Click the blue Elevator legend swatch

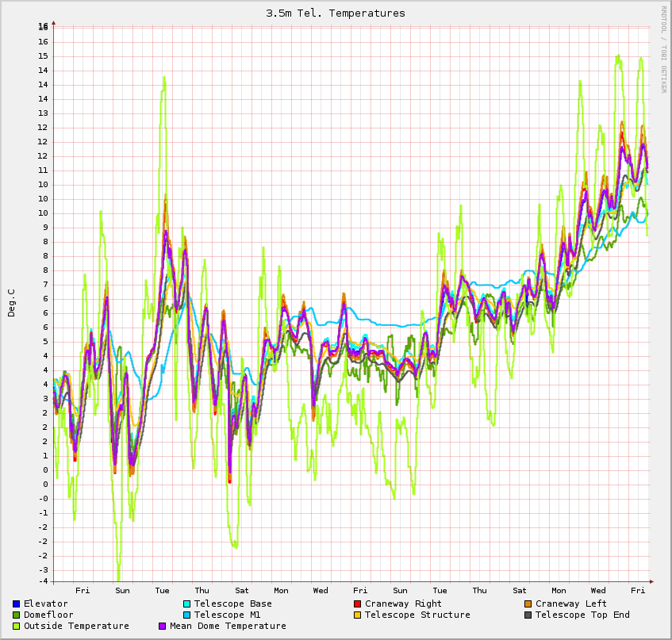tap(17, 604)
